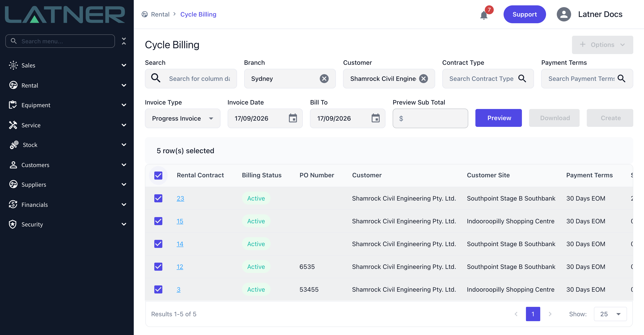Open the Invoice Type dropdown
Image resolution: width=644 pixels, height=335 pixels.
[182, 118]
